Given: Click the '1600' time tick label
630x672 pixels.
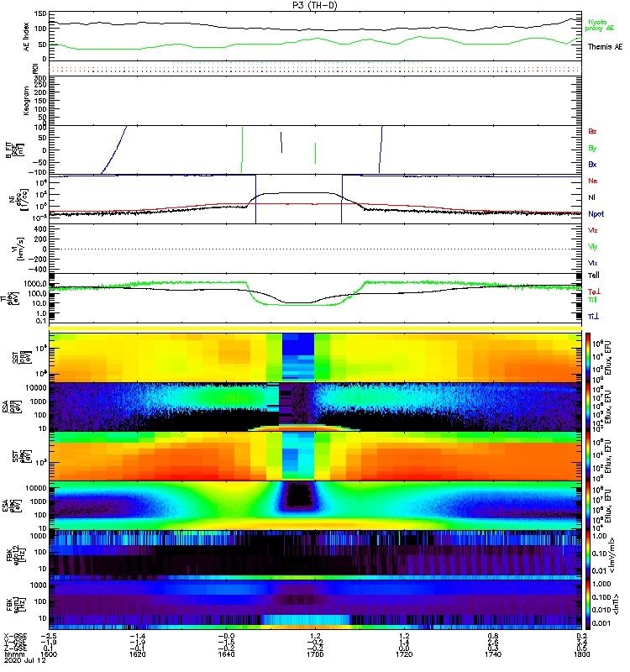Looking at the screenshot, I should 49,654.
